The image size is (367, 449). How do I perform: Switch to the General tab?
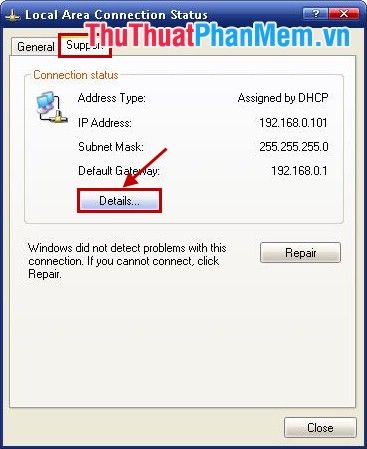[x=35, y=47]
